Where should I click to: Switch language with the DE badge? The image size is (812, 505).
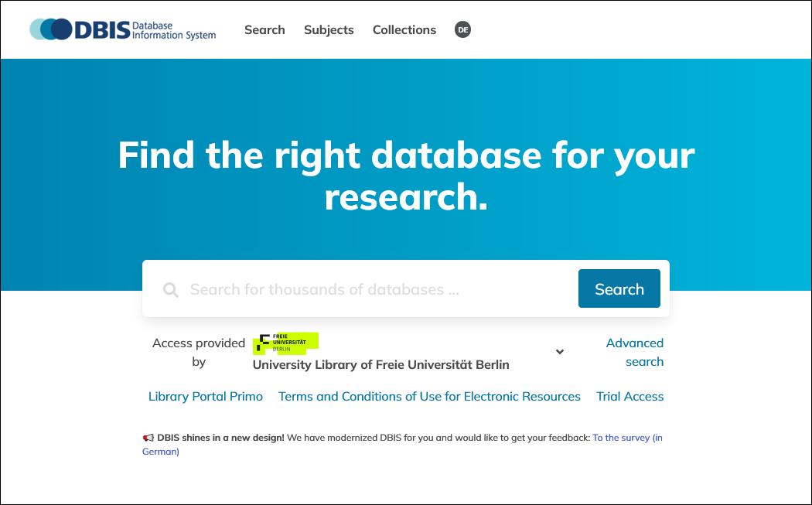[x=462, y=30]
